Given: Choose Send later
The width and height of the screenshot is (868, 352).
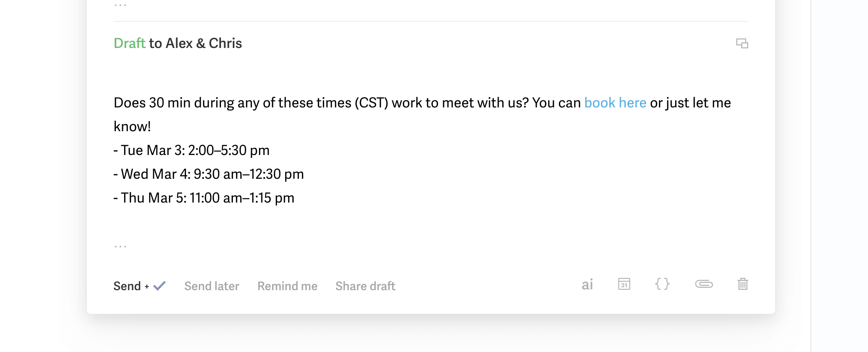Looking at the screenshot, I should [x=211, y=286].
